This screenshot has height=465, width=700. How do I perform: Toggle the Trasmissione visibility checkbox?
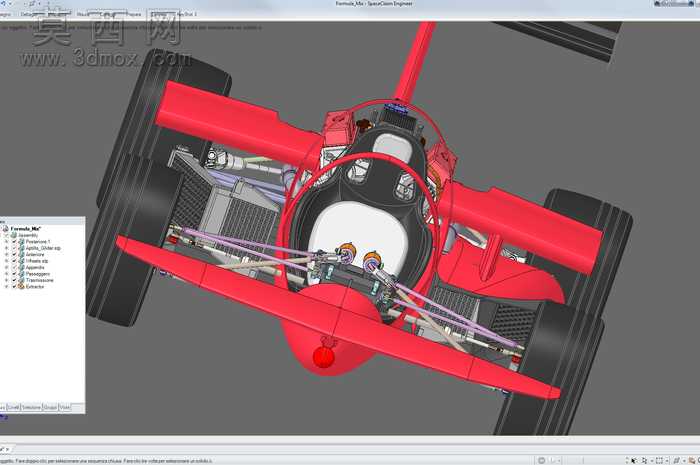click(x=14, y=280)
